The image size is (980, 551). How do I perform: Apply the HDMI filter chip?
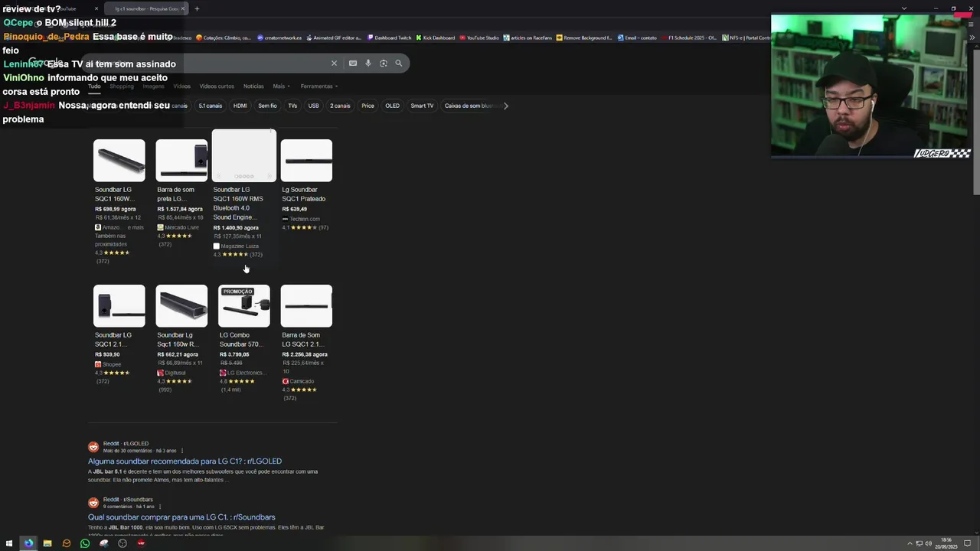[x=240, y=106]
